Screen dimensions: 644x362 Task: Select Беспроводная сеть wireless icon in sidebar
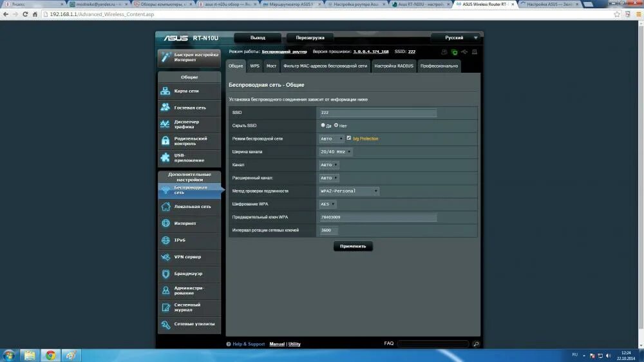[x=165, y=190]
